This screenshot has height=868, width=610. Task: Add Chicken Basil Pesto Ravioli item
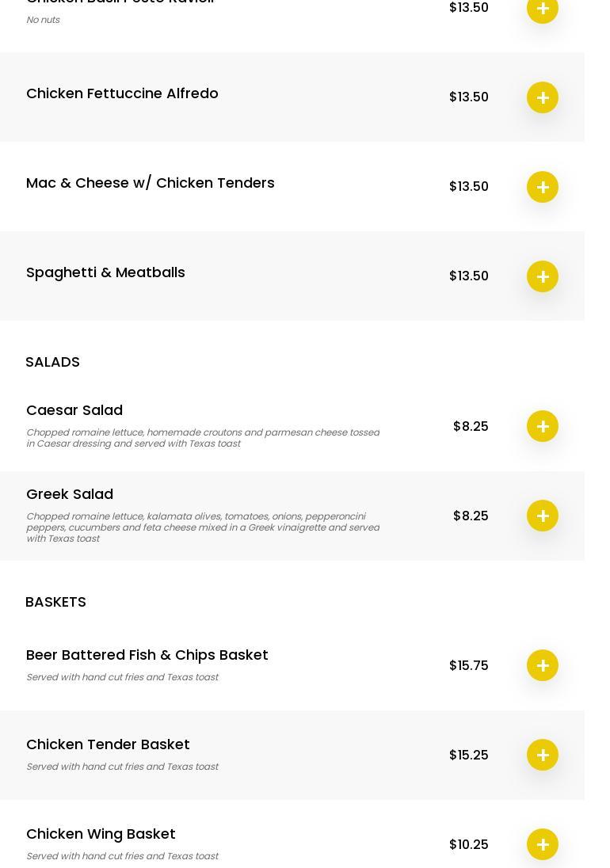[x=543, y=9]
